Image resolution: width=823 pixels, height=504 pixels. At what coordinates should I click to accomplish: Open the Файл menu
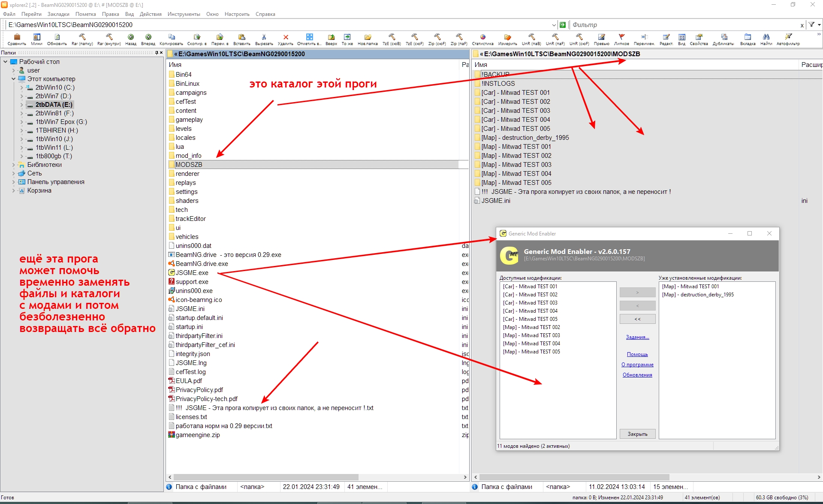point(9,14)
